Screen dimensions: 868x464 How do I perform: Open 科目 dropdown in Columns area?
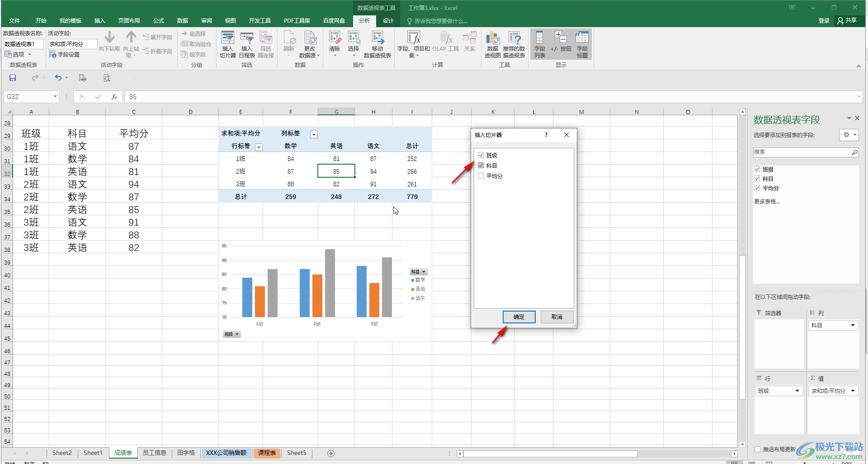click(853, 326)
